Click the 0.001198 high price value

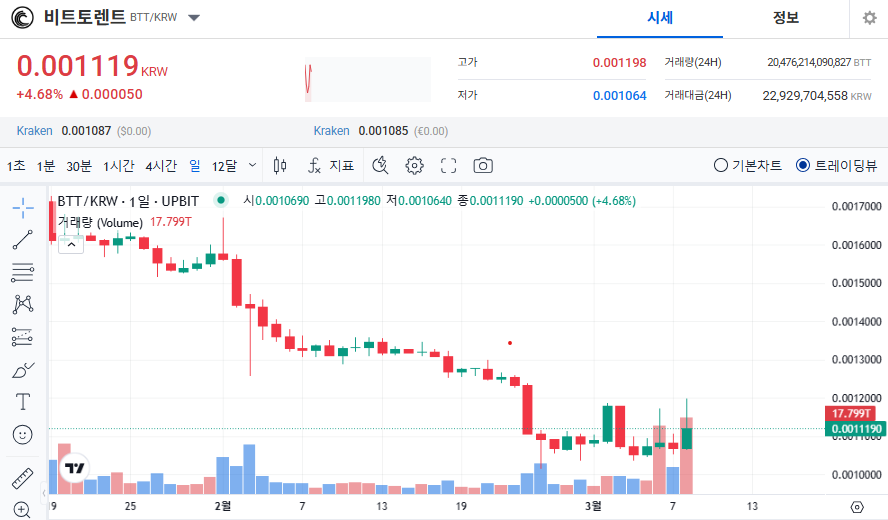(x=620, y=62)
